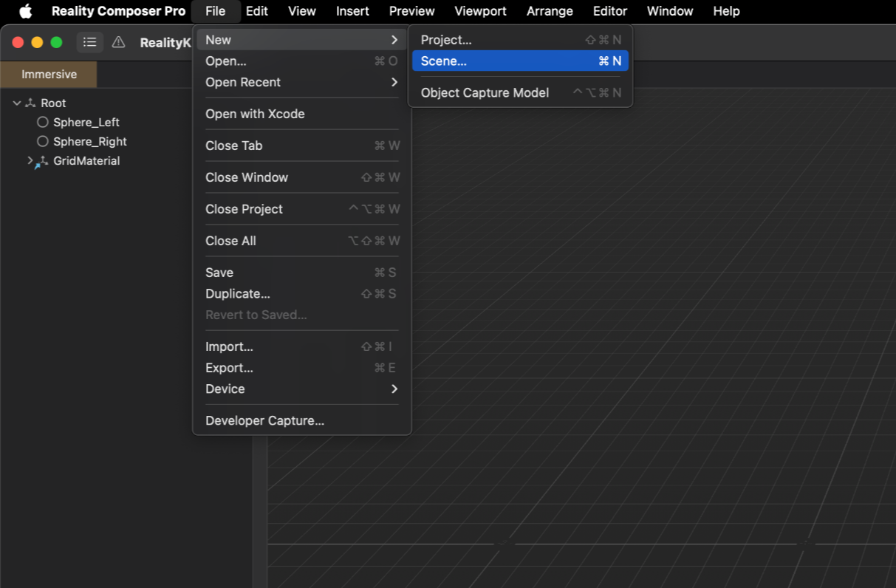The image size is (896, 588).
Task: Open the Apple menu
Action: 26,11
